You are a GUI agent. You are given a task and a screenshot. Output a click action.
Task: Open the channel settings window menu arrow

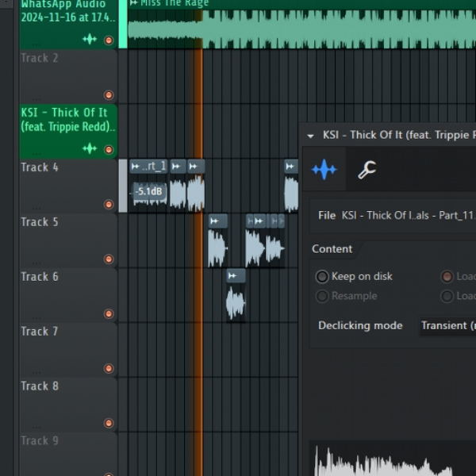pos(310,136)
